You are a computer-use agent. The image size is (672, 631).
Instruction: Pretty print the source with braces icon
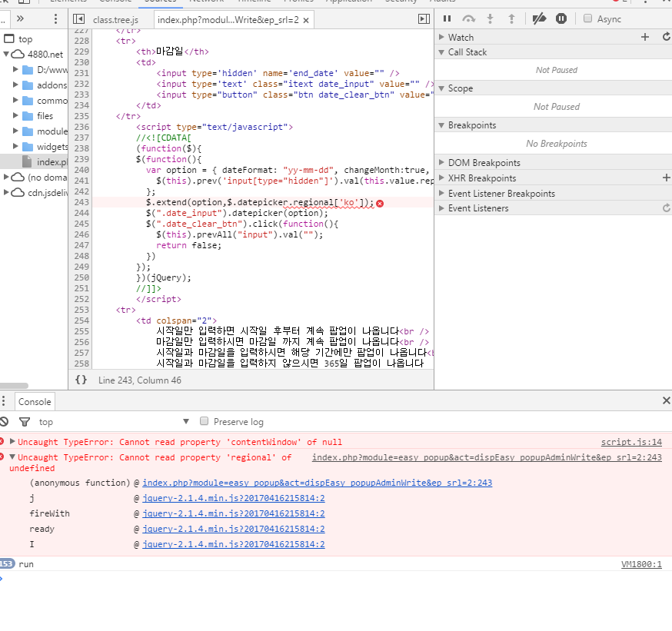(81, 380)
